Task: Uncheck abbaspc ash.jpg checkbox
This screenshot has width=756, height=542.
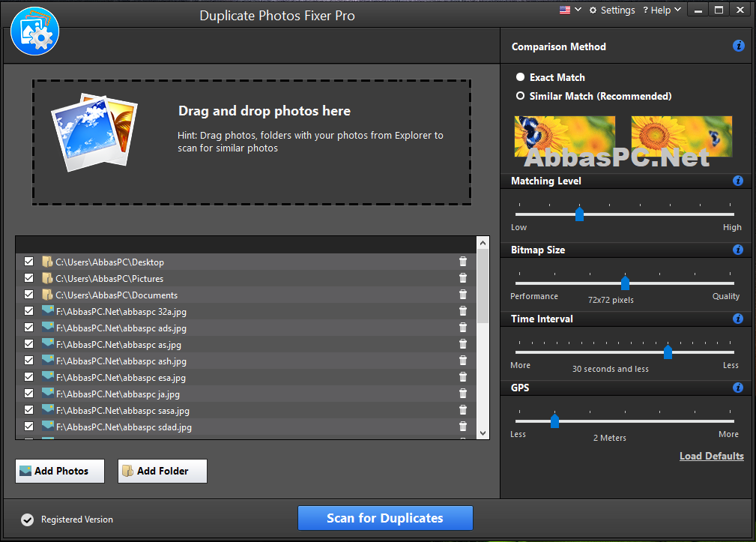Action: click(x=29, y=360)
